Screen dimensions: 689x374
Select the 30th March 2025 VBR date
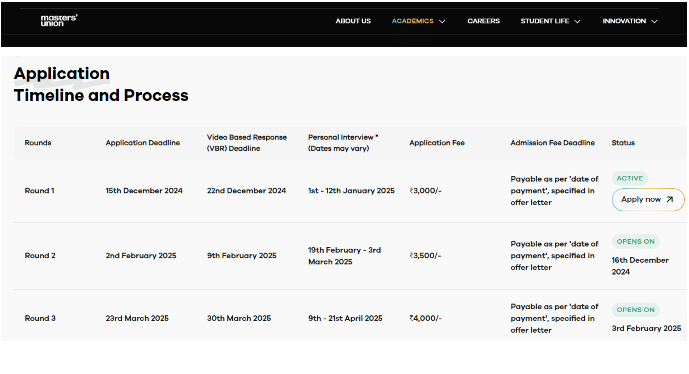pyautogui.click(x=239, y=318)
